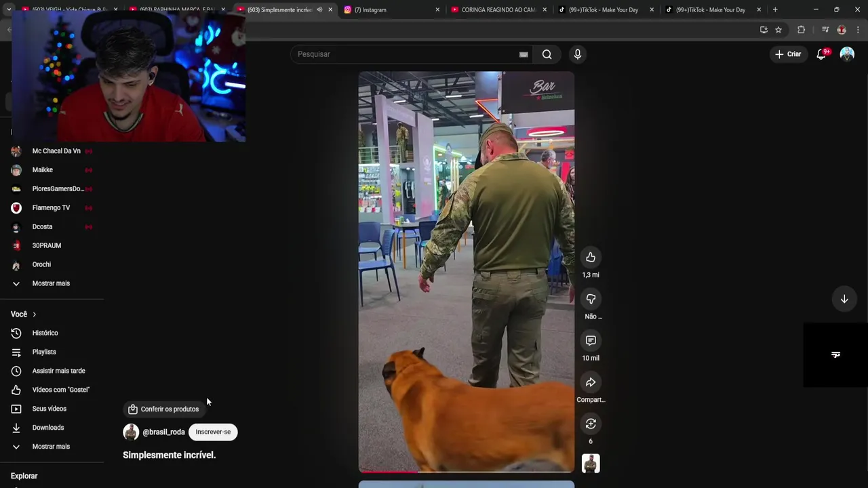Start voice search with the microphone icon
Image resolution: width=868 pixels, height=488 pixels.
tap(578, 54)
